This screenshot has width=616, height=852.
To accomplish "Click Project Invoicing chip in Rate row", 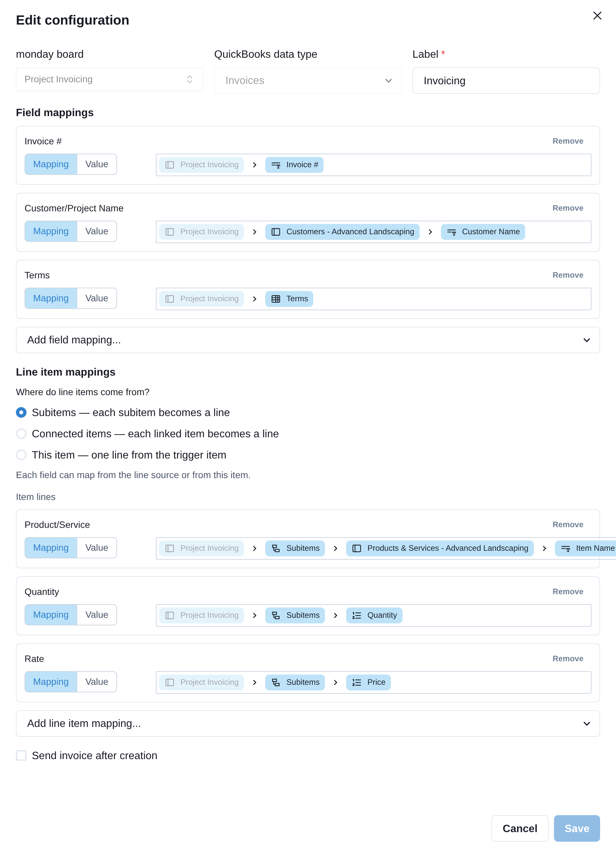I will [202, 682].
